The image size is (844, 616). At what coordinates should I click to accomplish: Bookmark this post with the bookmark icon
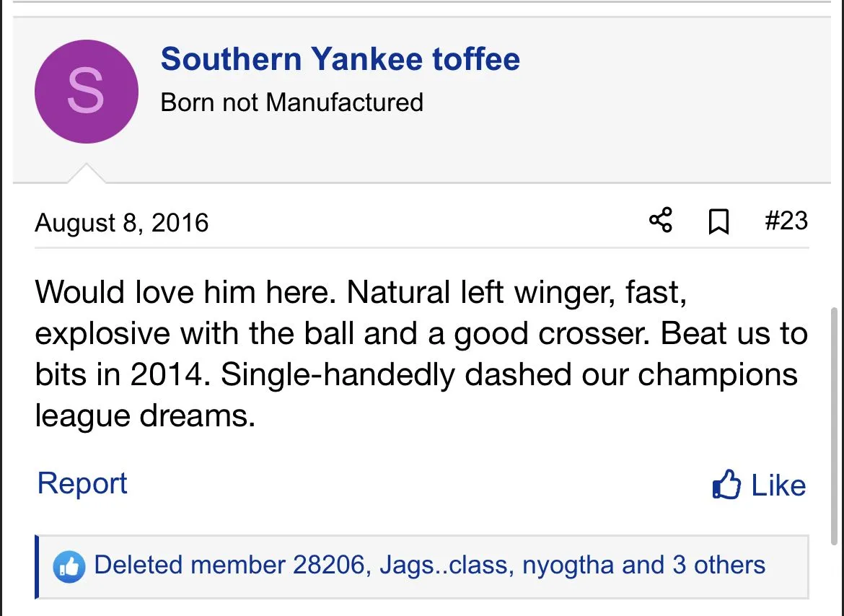(718, 221)
